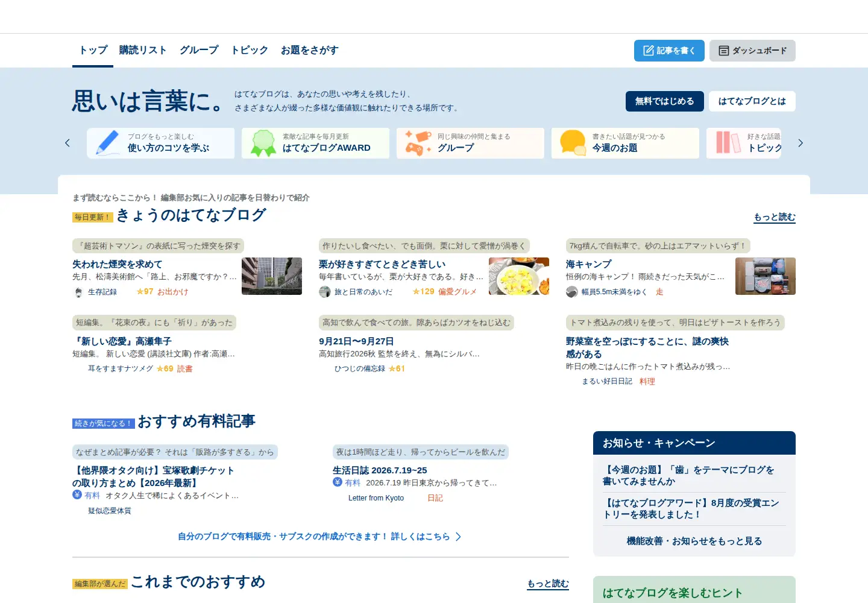Click the chevron after 詳しくはこちら
Image resolution: width=868 pixels, height=603 pixels.
coord(458,537)
